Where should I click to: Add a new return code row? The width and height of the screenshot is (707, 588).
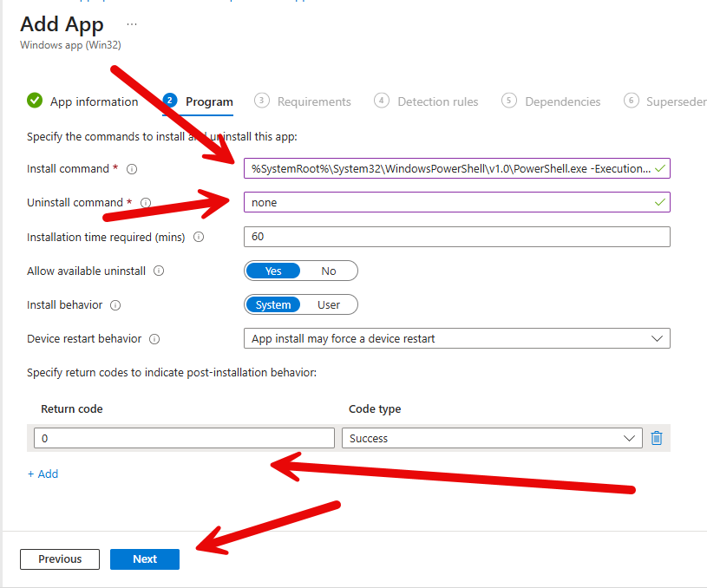click(x=43, y=474)
